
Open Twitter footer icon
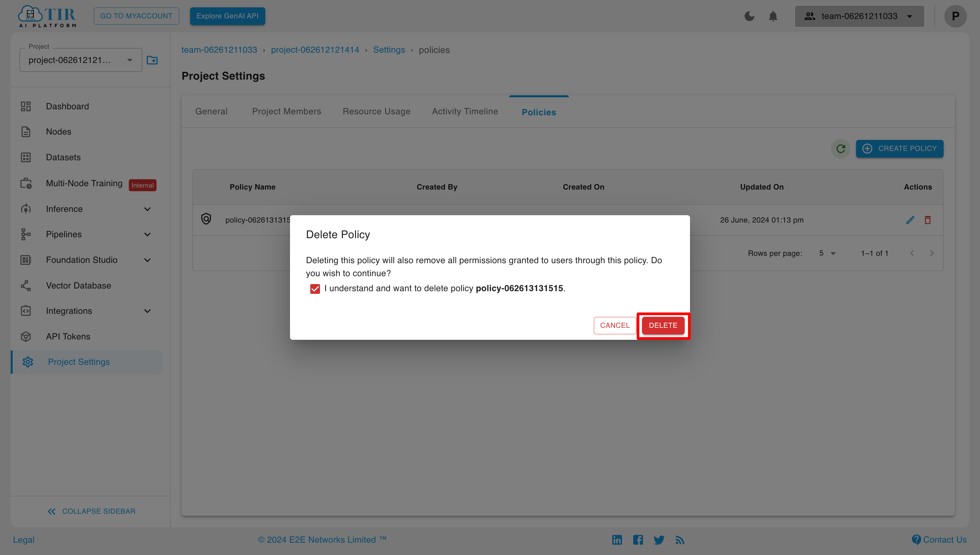click(x=659, y=540)
